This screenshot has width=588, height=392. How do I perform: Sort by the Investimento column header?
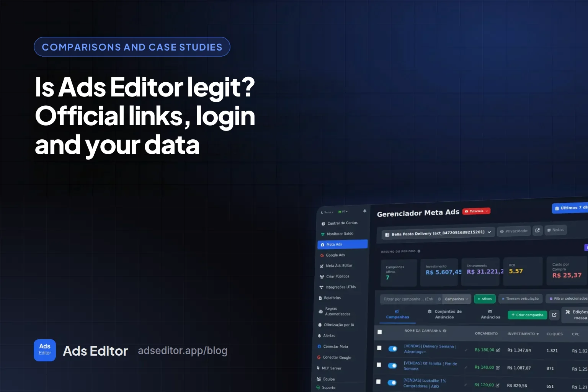(523, 334)
